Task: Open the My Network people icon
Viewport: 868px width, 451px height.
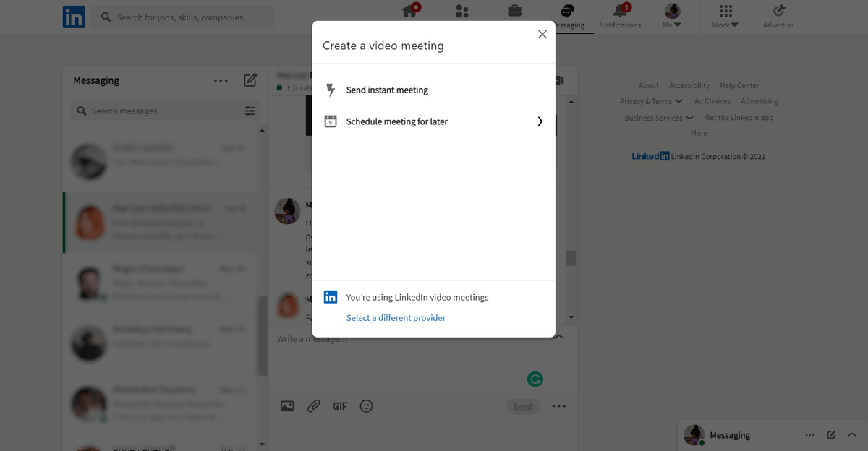Action: pyautogui.click(x=462, y=11)
